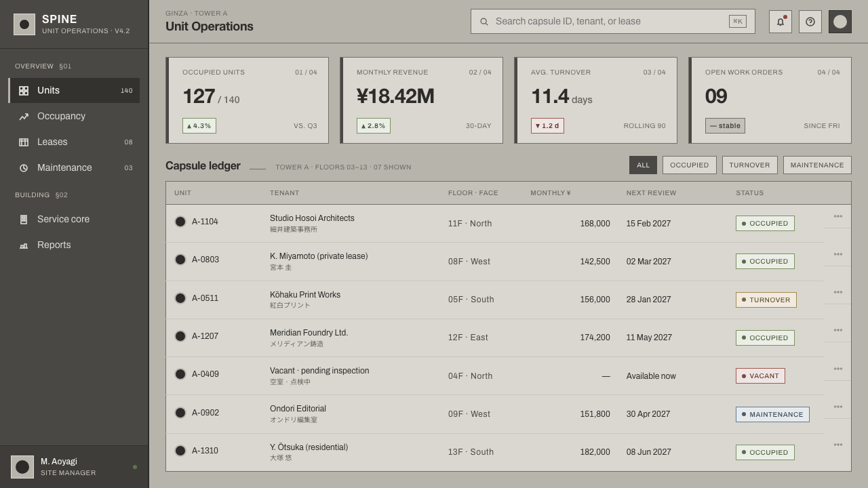This screenshot has height=488, width=868.
Task: Click TURNOVER status of A-0511
Action: (766, 300)
